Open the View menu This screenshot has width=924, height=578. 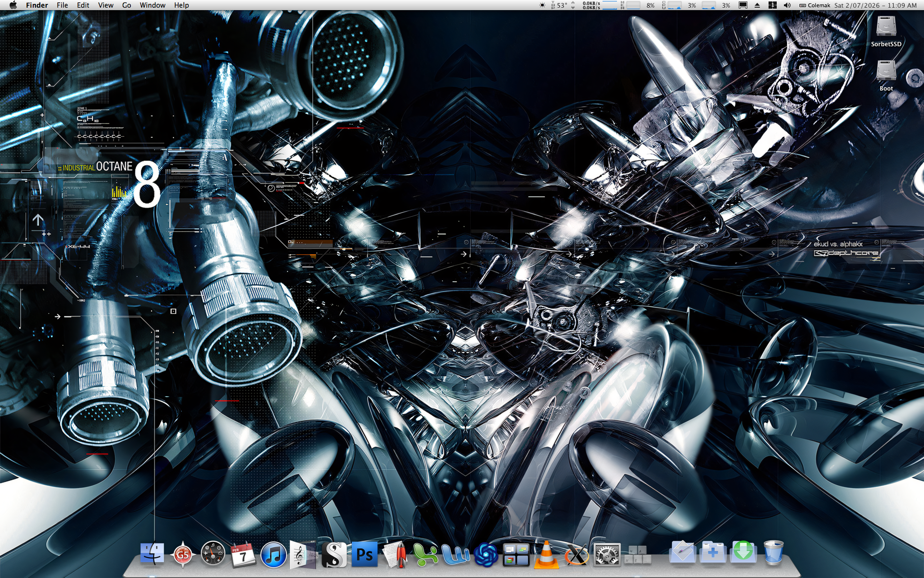tap(106, 5)
